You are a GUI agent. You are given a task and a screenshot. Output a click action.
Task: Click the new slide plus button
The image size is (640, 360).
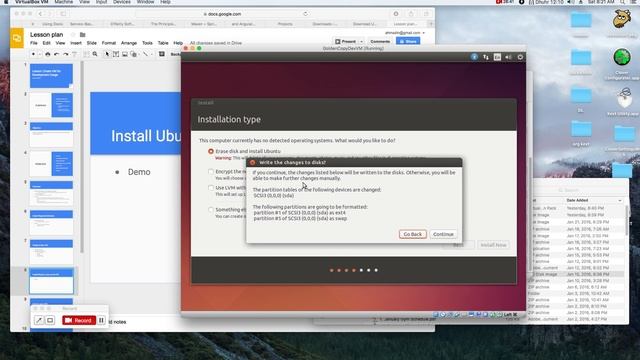(x=33, y=54)
